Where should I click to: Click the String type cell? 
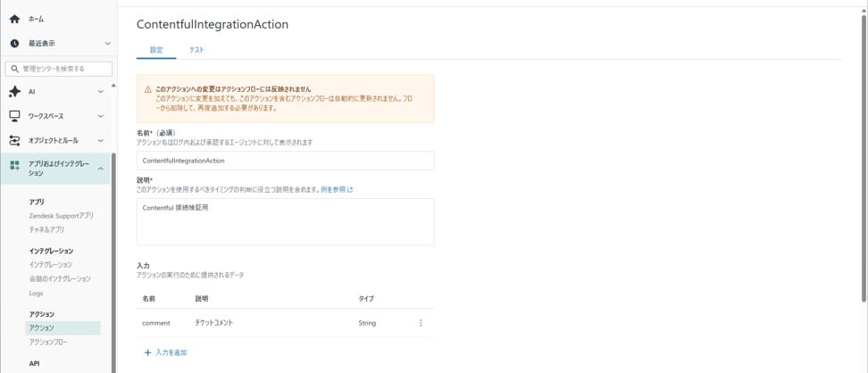pos(367,323)
